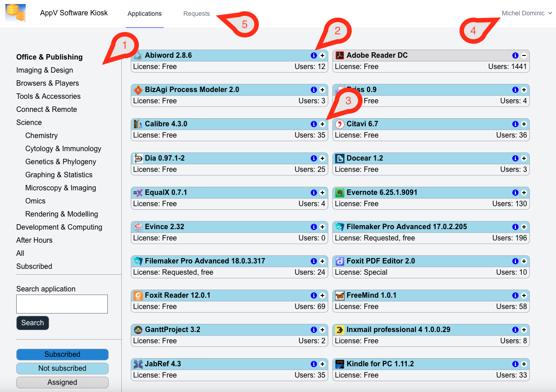The width and height of the screenshot is (556, 392).
Task: Click the AppV Software Kiosk title
Action: click(74, 13)
